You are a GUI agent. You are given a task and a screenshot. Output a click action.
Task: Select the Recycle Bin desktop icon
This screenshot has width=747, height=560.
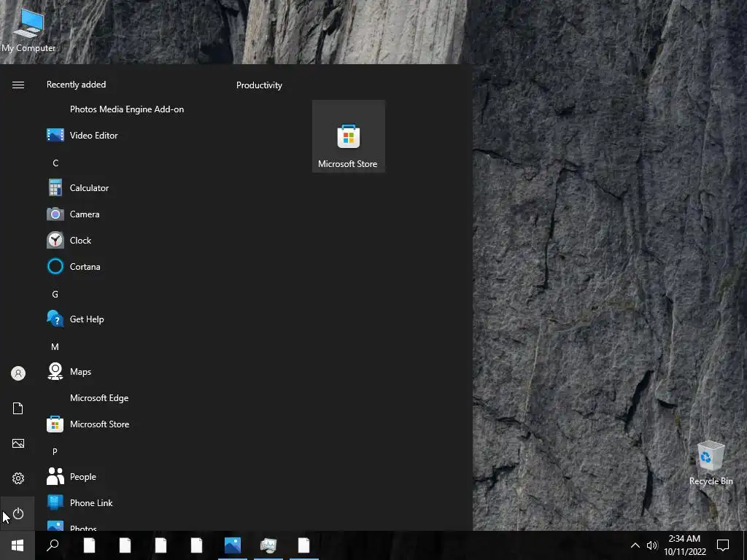711,463
